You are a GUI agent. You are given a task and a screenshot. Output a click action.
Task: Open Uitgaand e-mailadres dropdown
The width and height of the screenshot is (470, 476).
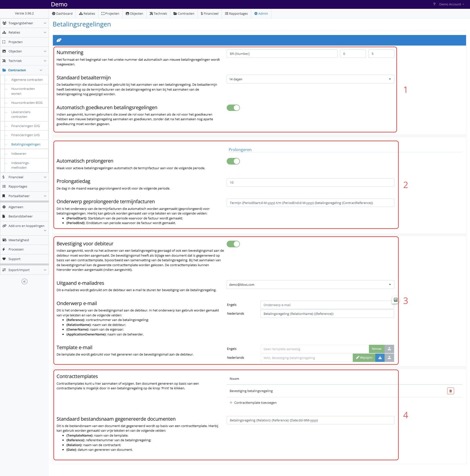coord(310,285)
